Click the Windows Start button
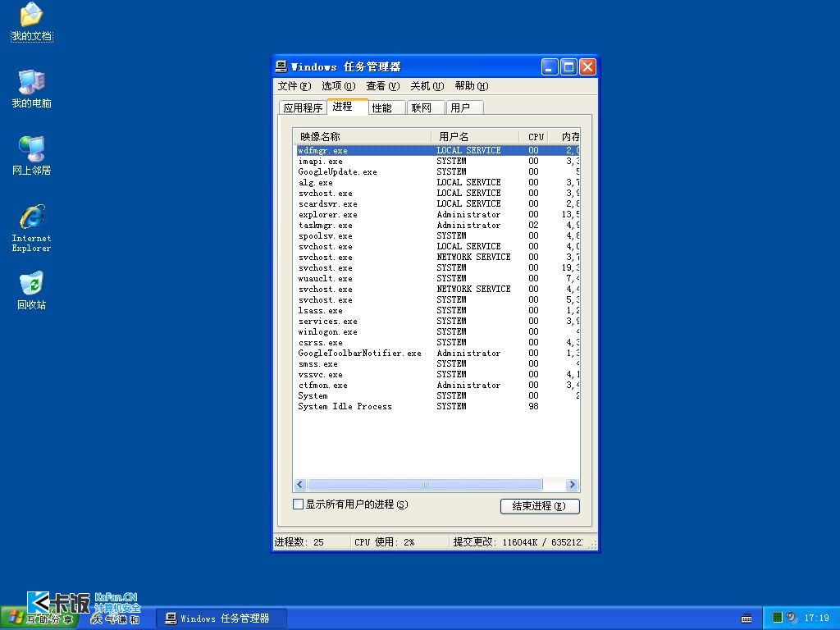 (39, 619)
